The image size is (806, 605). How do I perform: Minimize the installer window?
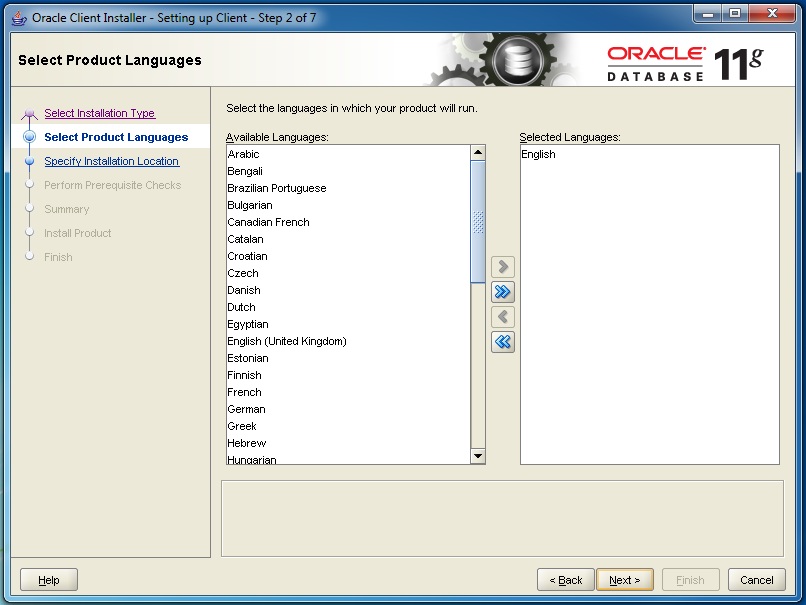pos(708,13)
